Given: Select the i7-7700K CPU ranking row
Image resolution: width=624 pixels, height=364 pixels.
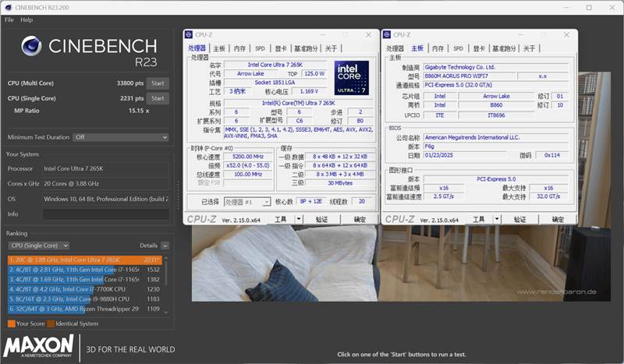Looking at the screenshot, I should [85, 289].
